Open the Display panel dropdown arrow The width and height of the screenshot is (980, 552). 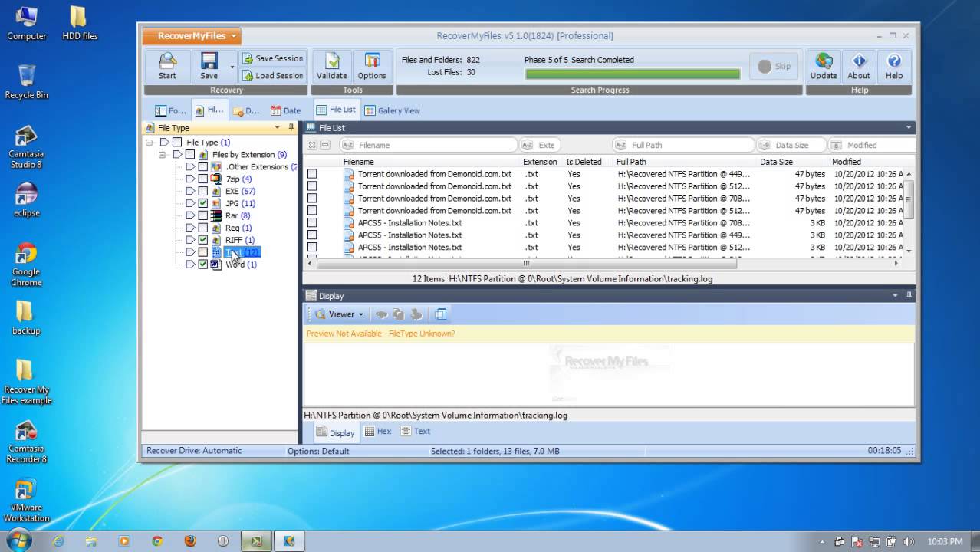[x=895, y=295]
